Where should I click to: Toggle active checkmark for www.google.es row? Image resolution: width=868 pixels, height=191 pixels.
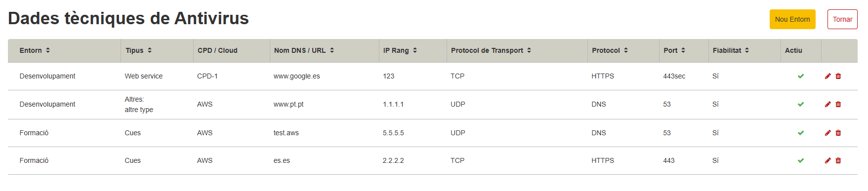click(x=801, y=76)
